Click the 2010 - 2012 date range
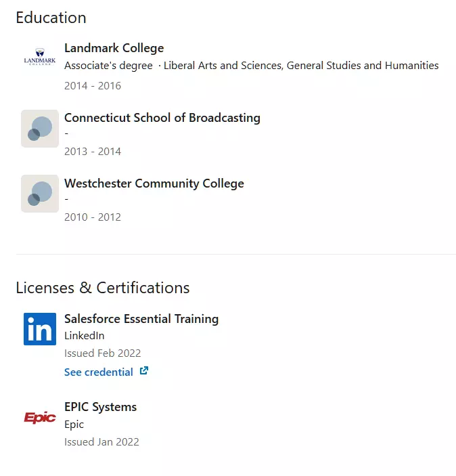Viewport: 456px width, 476px height. [x=93, y=217]
